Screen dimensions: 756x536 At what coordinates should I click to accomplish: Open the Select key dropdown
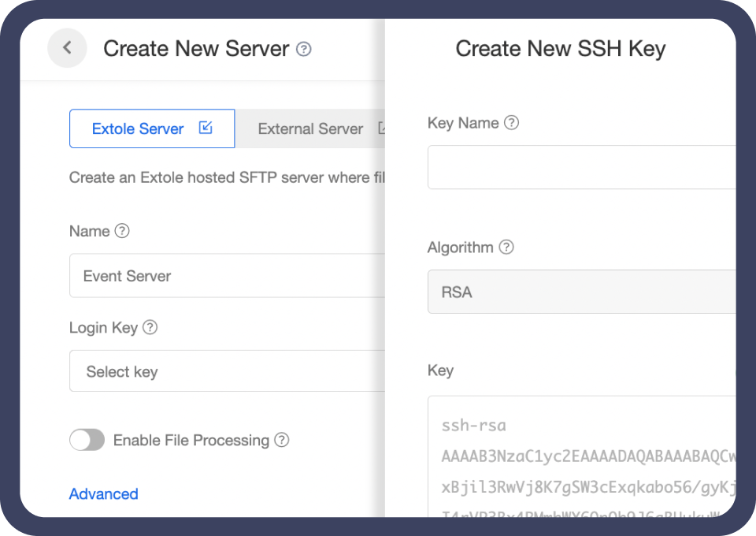(x=227, y=371)
